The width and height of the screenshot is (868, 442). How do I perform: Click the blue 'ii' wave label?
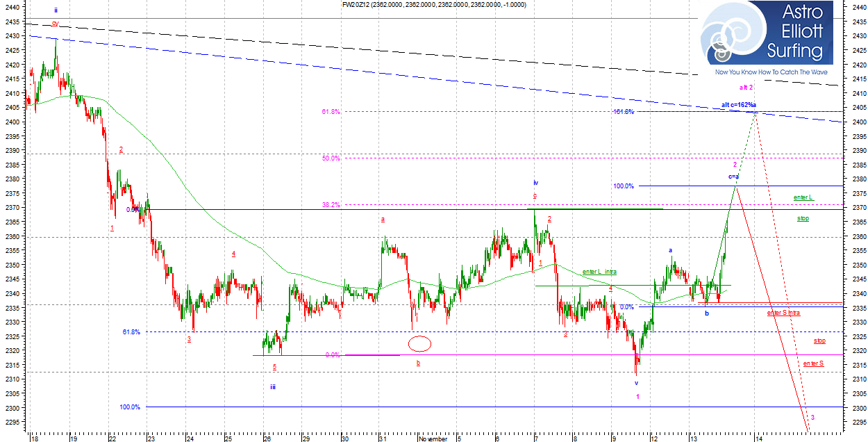[x=56, y=10]
